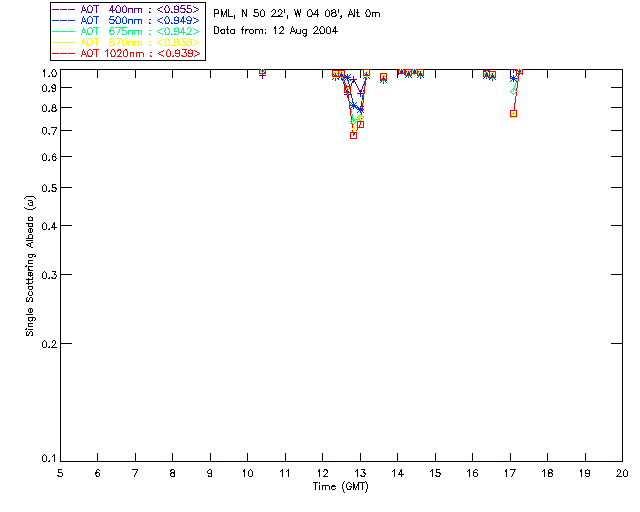Click the 'Data from: 12 Aug 2004' text
Image resolution: width=640 pixels, height=512 pixels.
(x=276, y=31)
